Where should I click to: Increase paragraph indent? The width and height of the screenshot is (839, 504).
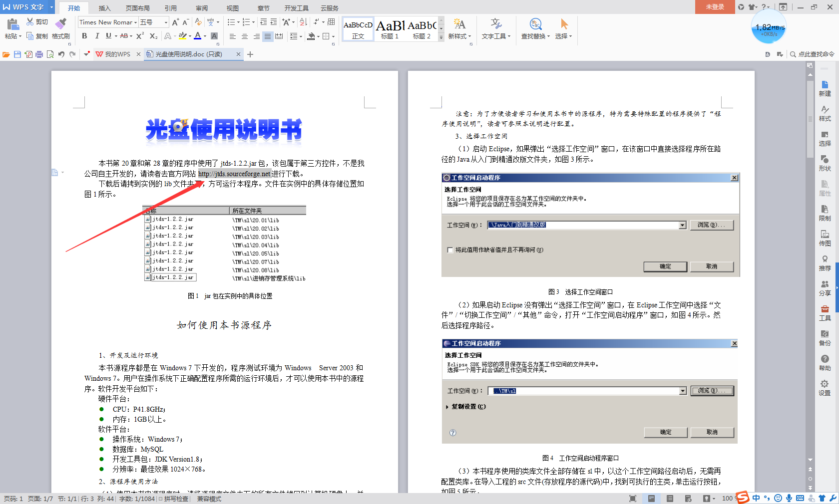click(274, 22)
